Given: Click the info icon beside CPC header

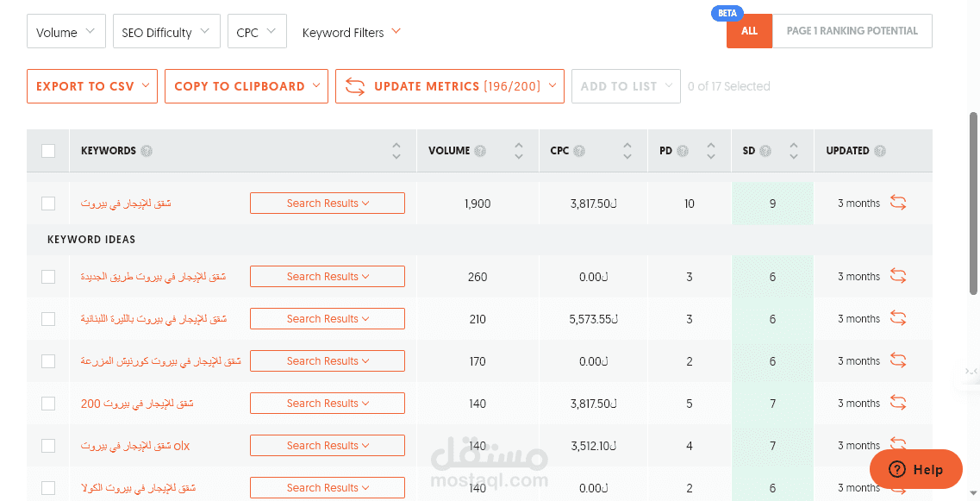Looking at the screenshot, I should coord(579,151).
